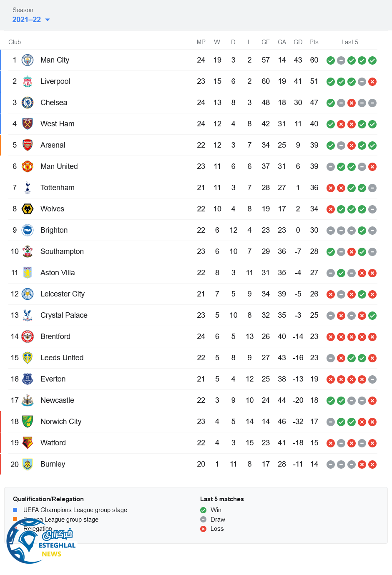Image resolution: width=392 pixels, height=575 pixels.
Task: Click the Watford club crest
Action: [28, 443]
